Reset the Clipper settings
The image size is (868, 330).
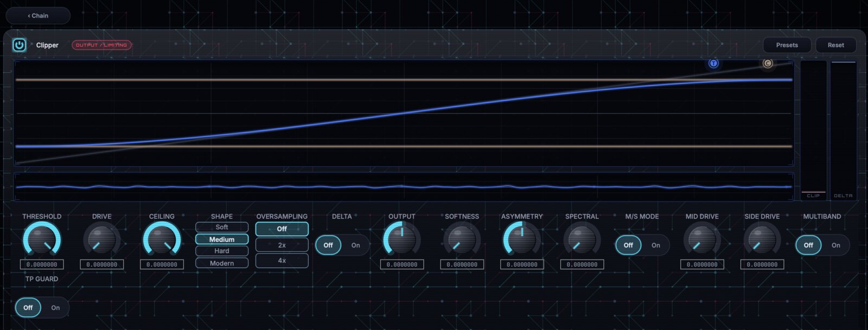click(x=835, y=45)
